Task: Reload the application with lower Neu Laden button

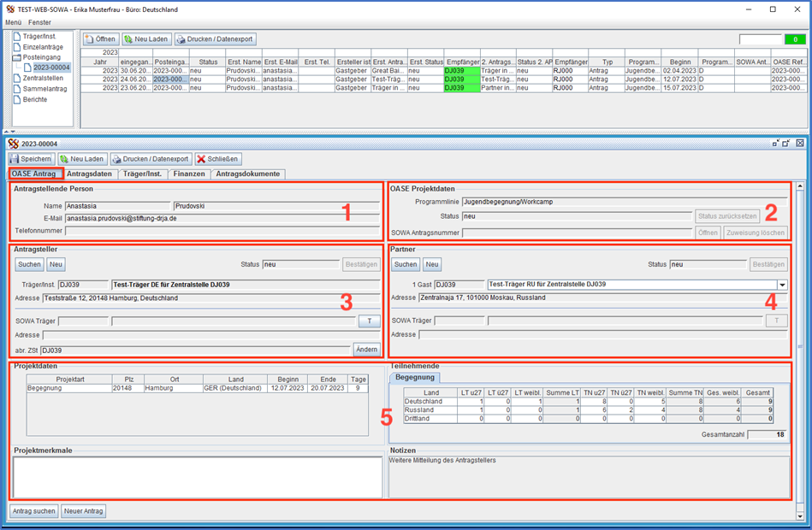Action: coord(81,159)
